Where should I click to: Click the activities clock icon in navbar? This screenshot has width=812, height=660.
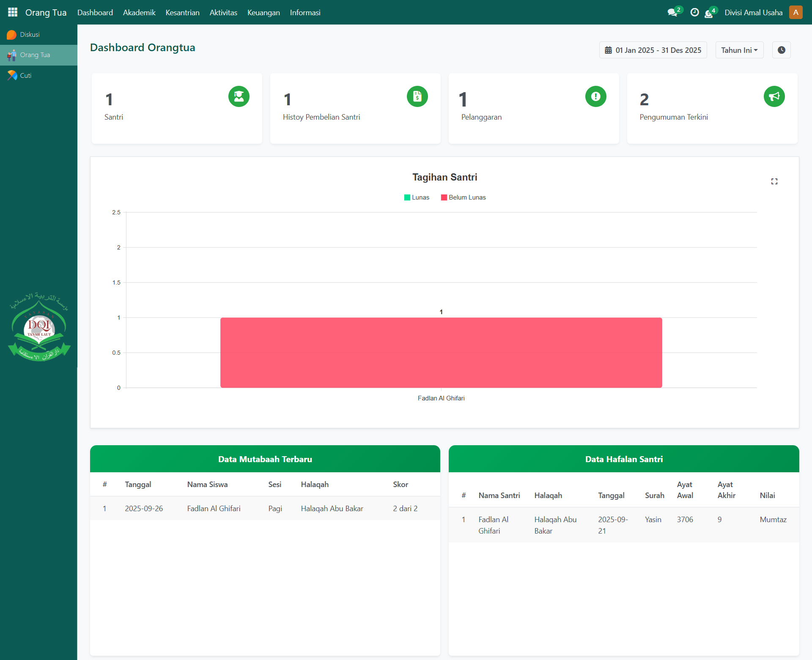click(694, 13)
